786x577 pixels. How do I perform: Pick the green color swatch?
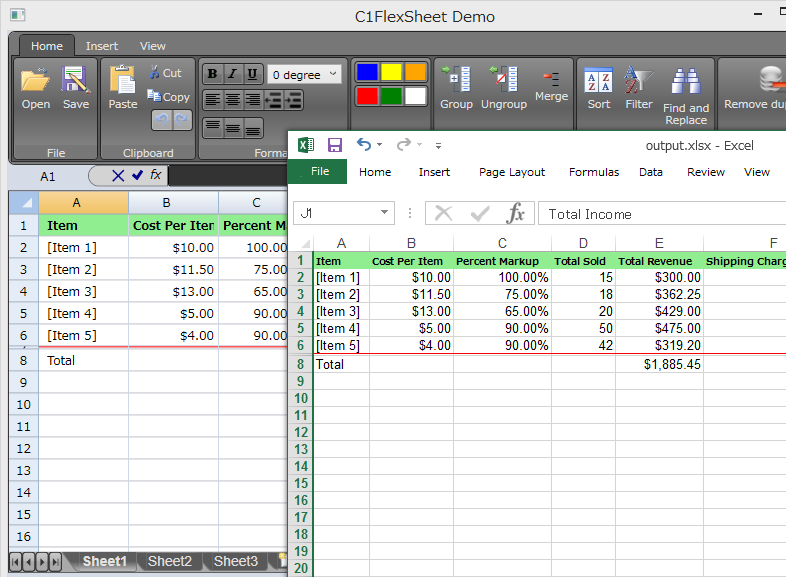click(x=391, y=96)
